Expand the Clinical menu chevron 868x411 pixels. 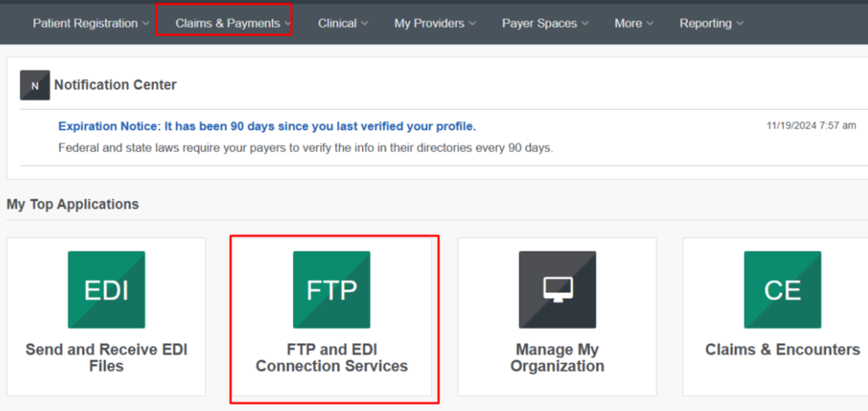(x=365, y=24)
